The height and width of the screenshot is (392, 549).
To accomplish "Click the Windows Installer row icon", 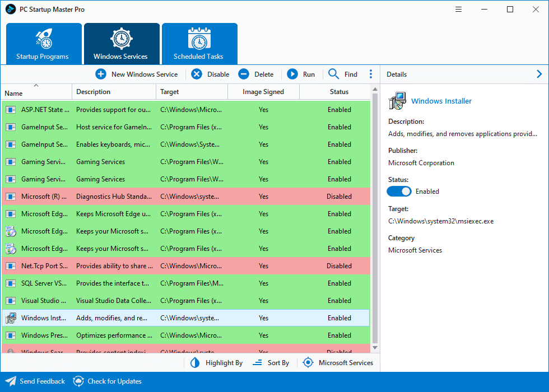I will coord(11,318).
